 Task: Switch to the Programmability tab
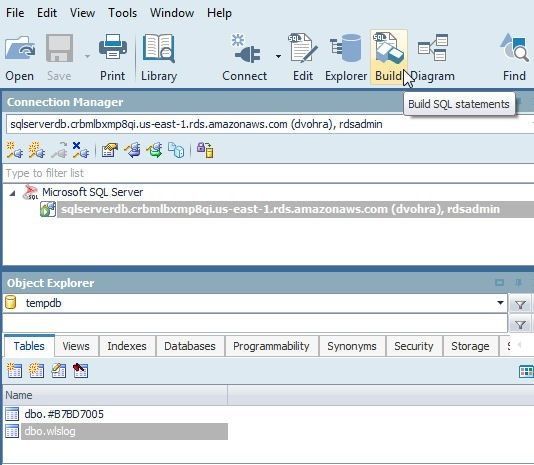click(x=271, y=346)
